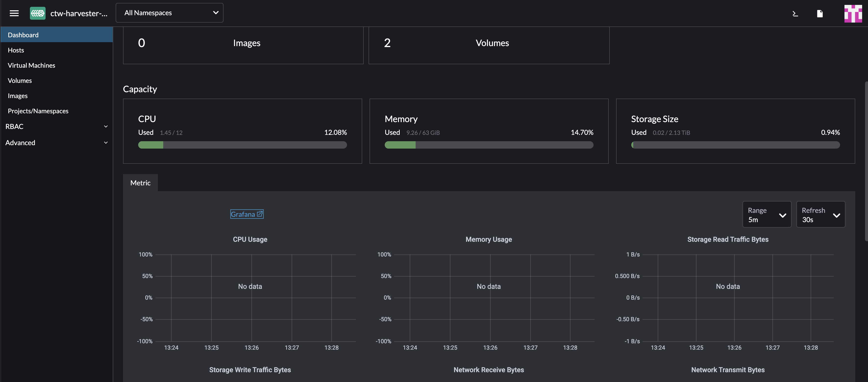Open the navigation hamburger menu
Screen dimensions: 868x382
(x=14, y=13)
